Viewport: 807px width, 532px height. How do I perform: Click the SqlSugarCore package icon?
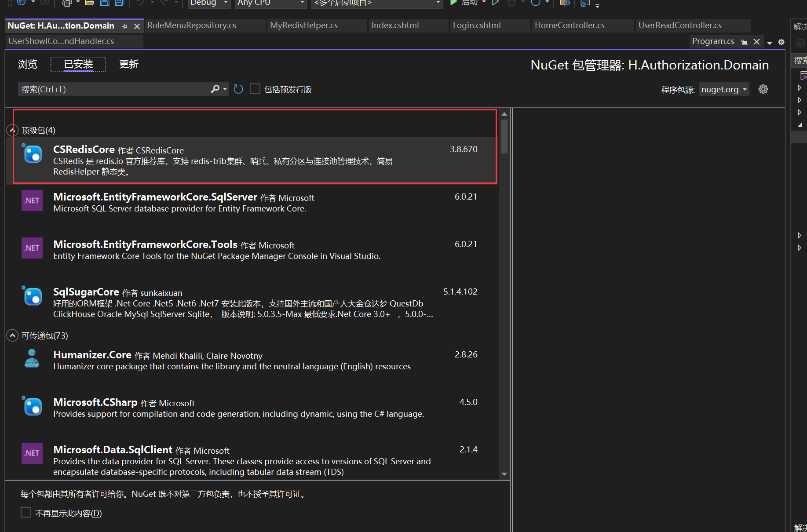pyautogui.click(x=32, y=295)
